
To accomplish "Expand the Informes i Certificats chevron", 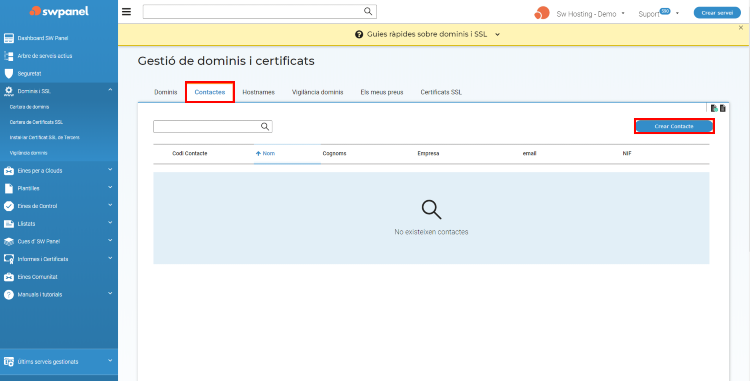I will (x=110, y=258).
